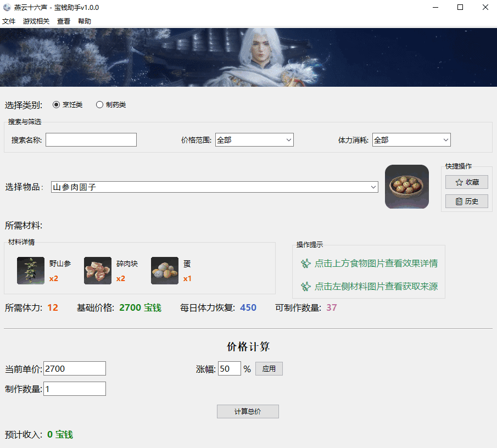Open the 历史 history panel

[466, 201]
